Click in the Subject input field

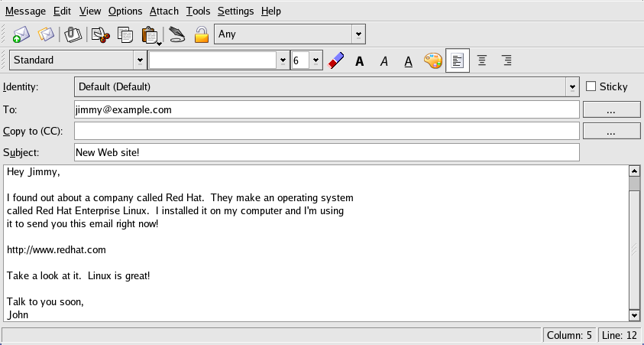(326, 152)
